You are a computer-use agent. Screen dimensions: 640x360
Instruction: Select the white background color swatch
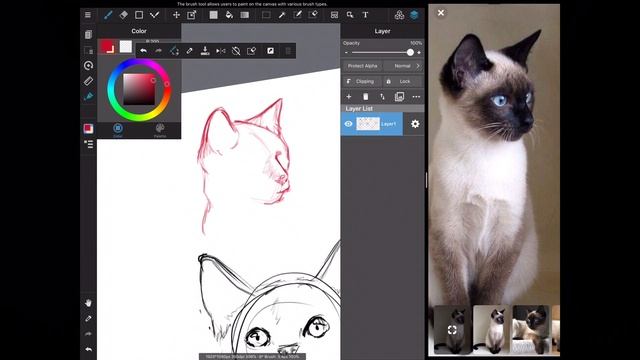tap(126, 47)
